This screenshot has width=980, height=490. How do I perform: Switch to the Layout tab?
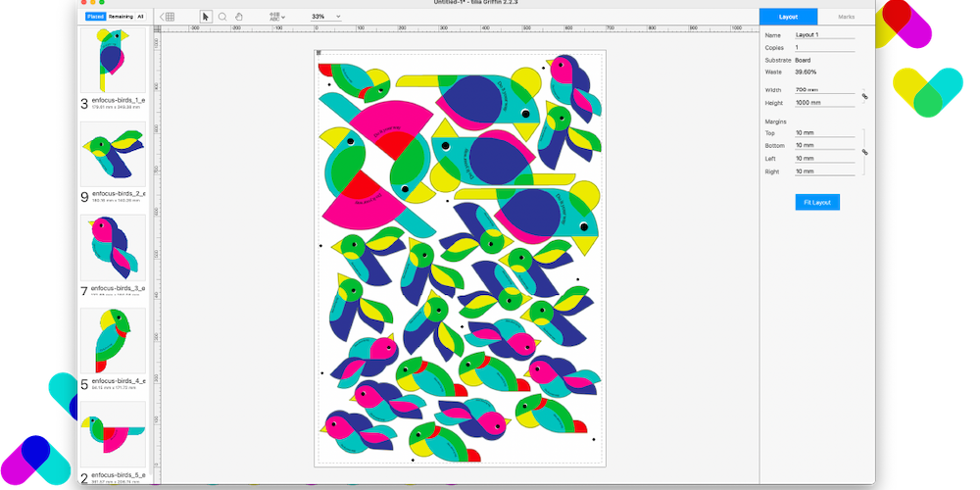(788, 17)
